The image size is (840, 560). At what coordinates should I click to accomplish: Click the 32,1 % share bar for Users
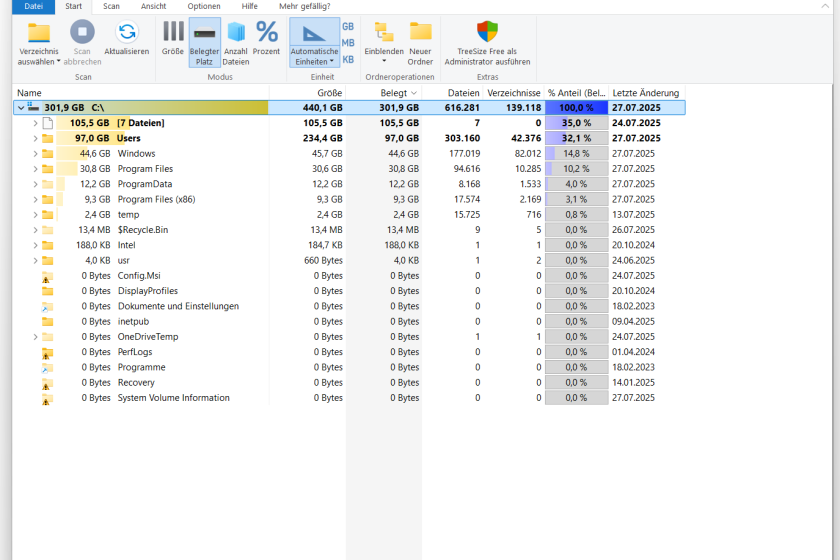pos(576,138)
